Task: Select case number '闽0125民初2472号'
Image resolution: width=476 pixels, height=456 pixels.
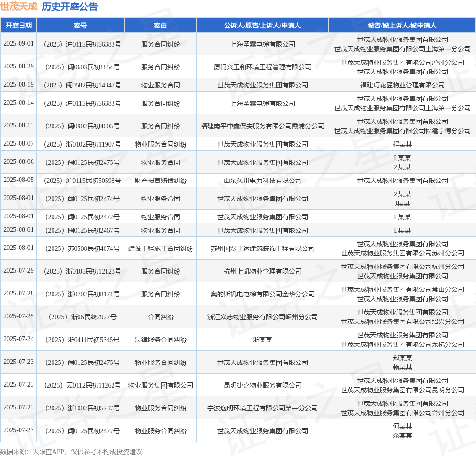Action: point(94,217)
